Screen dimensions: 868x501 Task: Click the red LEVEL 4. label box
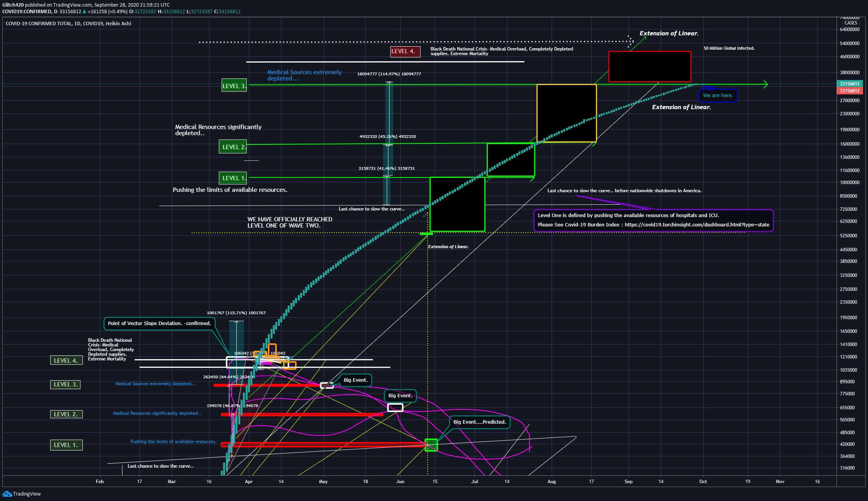coord(405,51)
